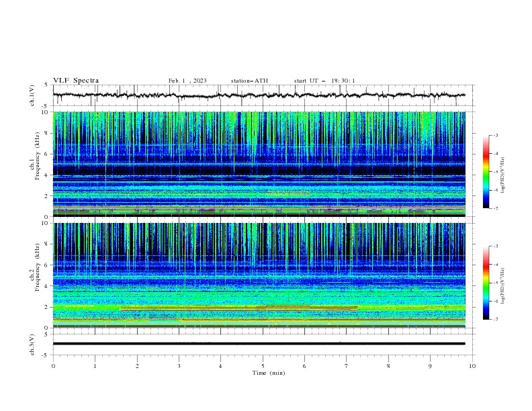The height and width of the screenshot is (411, 532).
Task: Click the time axis tick "5"
Action: coord(263,366)
